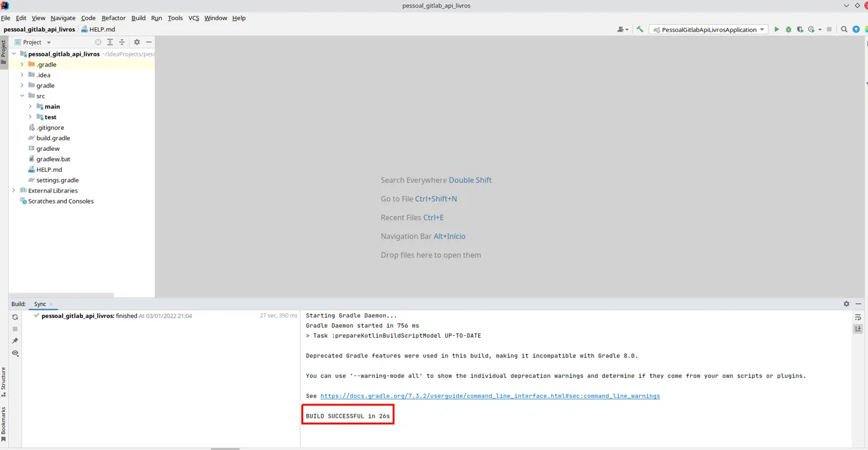The image size is (868, 450).
Task: Open the Build view eye options
Action: click(x=15, y=353)
